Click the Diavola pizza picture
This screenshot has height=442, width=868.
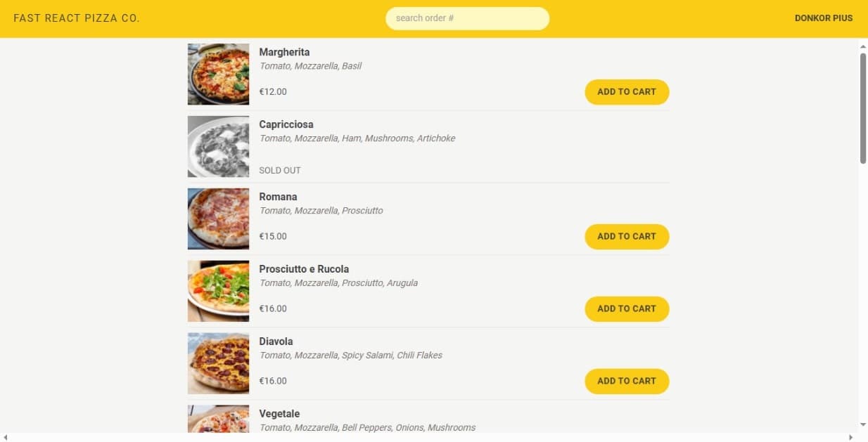point(218,363)
